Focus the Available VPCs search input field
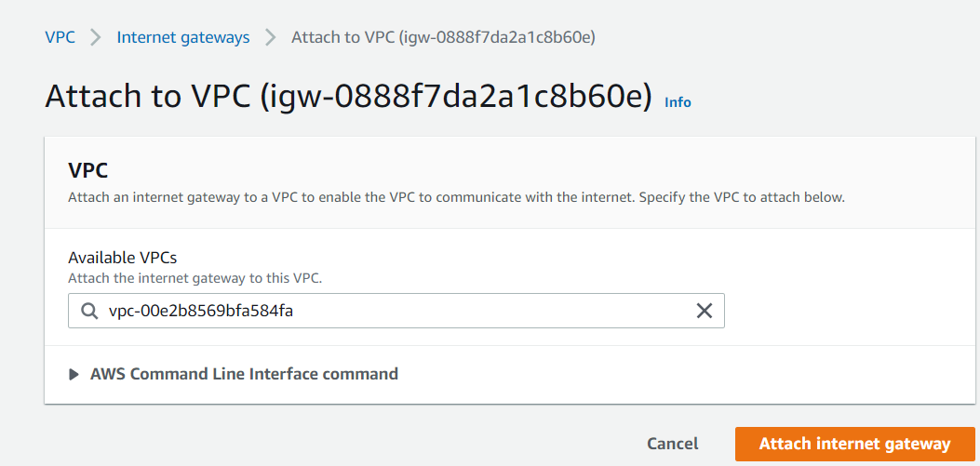Screen dimensions: 980x466 pos(484,312)
